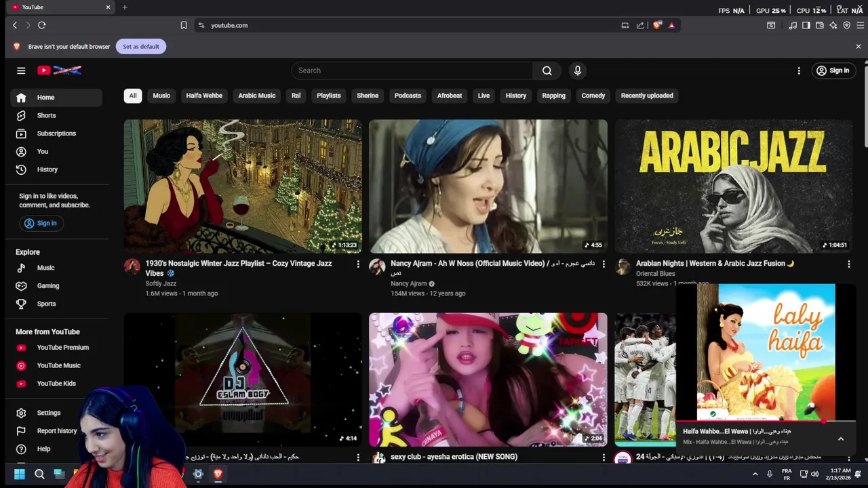Open volume control in system tray
Screen dimensions: 868x488
(x=815, y=474)
